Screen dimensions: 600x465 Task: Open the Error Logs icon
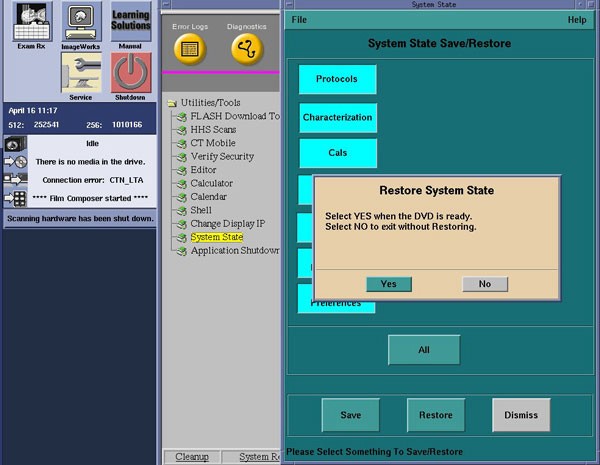[190, 47]
